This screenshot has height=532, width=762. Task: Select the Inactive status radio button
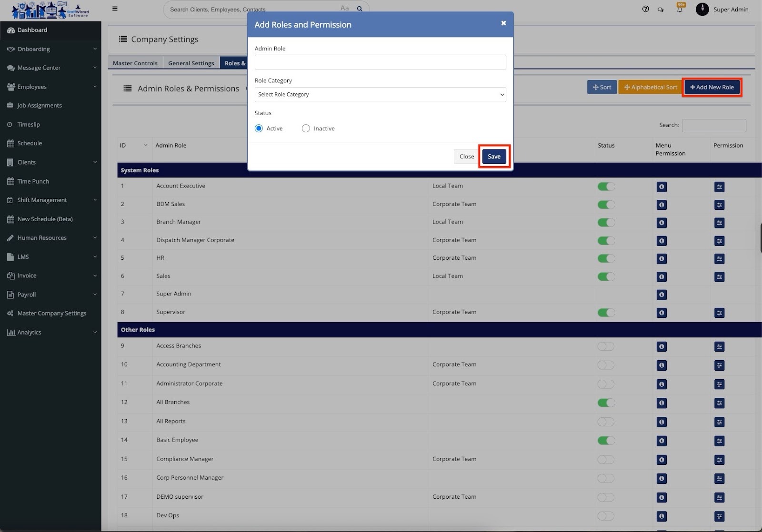[306, 128]
